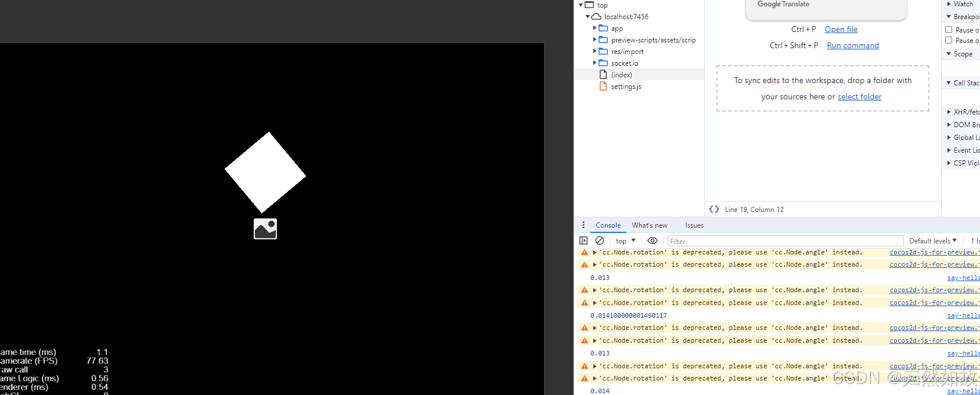Open the console drawer three-dot menu

(583, 225)
